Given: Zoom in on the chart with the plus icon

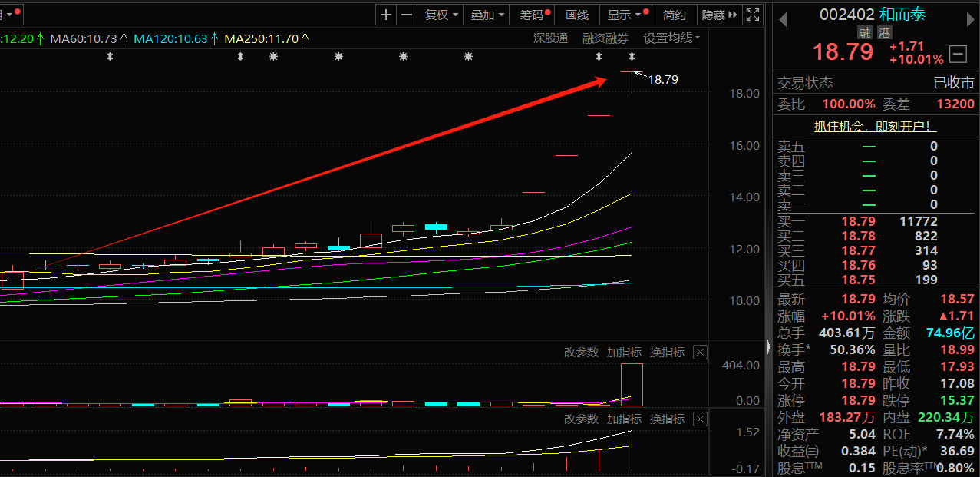Looking at the screenshot, I should [x=384, y=14].
